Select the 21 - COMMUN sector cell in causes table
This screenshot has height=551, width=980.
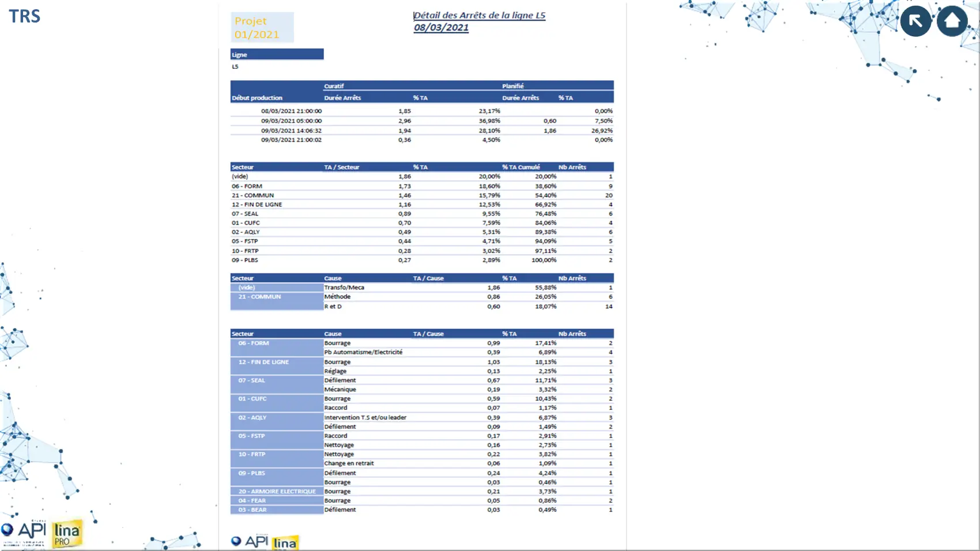pyautogui.click(x=277, y=301)
